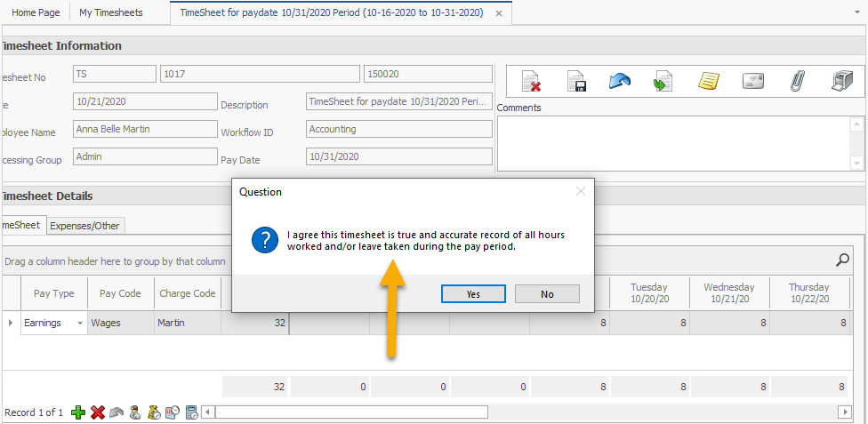Screen dimensions: 868x424
Task: Click the blue undo arrow icon
Action: point(620,82)
